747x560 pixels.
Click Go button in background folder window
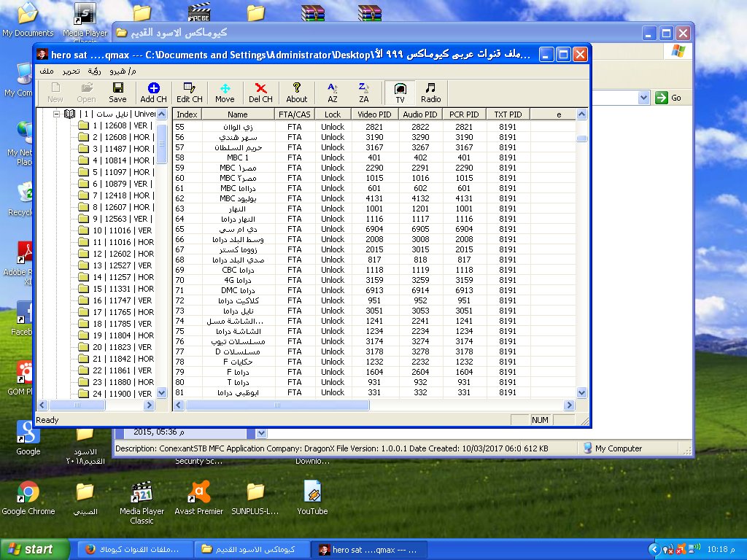point(668,98)
